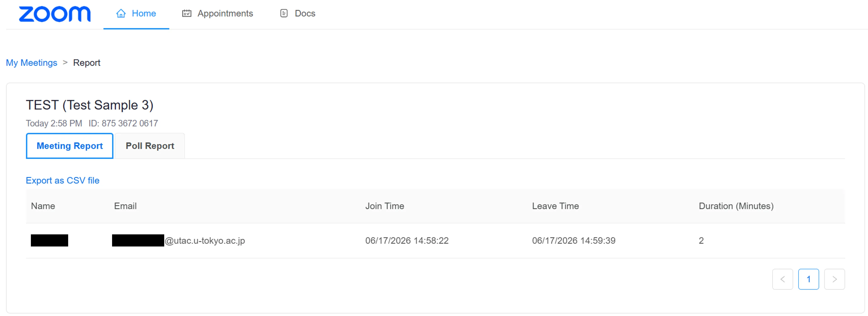868x316 pixels.
Task: Select the Meeting Report tab
Action: point(69,146)
